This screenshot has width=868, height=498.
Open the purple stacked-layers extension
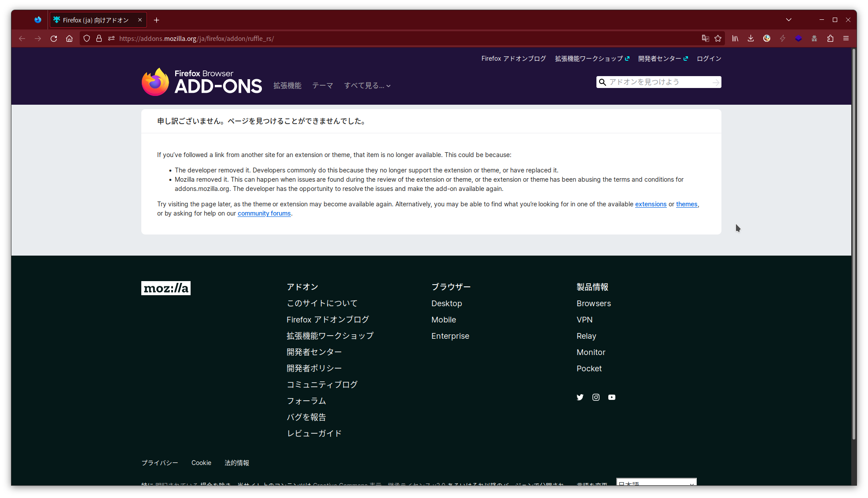point(798,38)
